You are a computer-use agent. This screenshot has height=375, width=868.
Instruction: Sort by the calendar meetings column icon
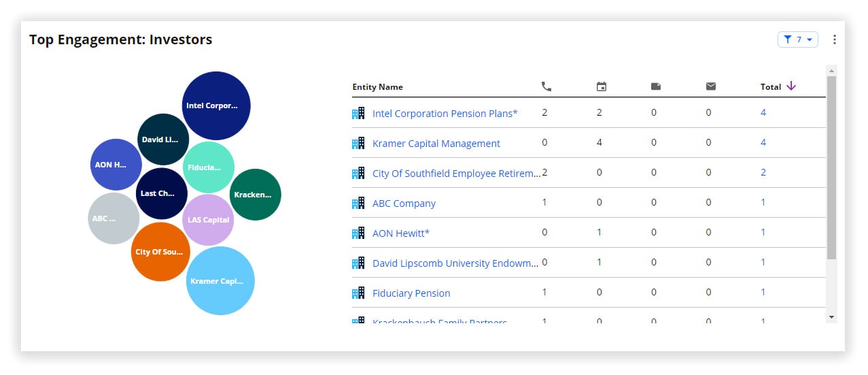(601, 86)
